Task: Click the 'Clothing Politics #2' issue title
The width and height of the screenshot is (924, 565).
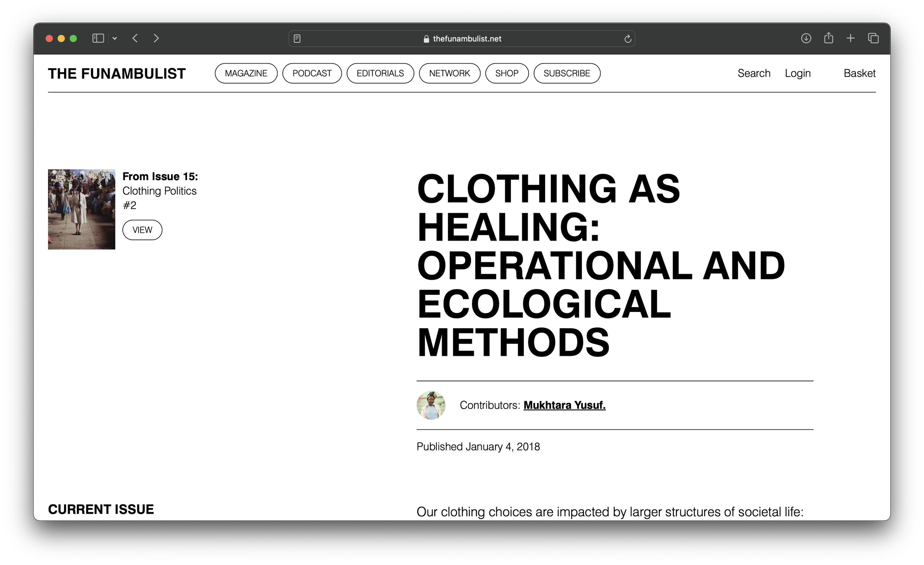Action: [x=159, y=198]
